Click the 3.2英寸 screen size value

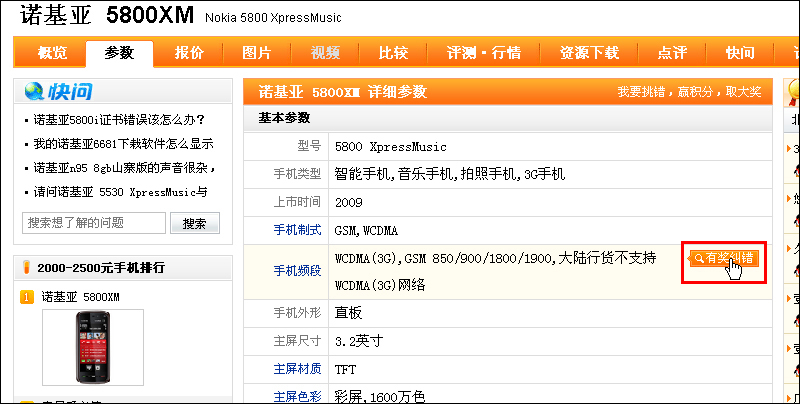(359, 341)
